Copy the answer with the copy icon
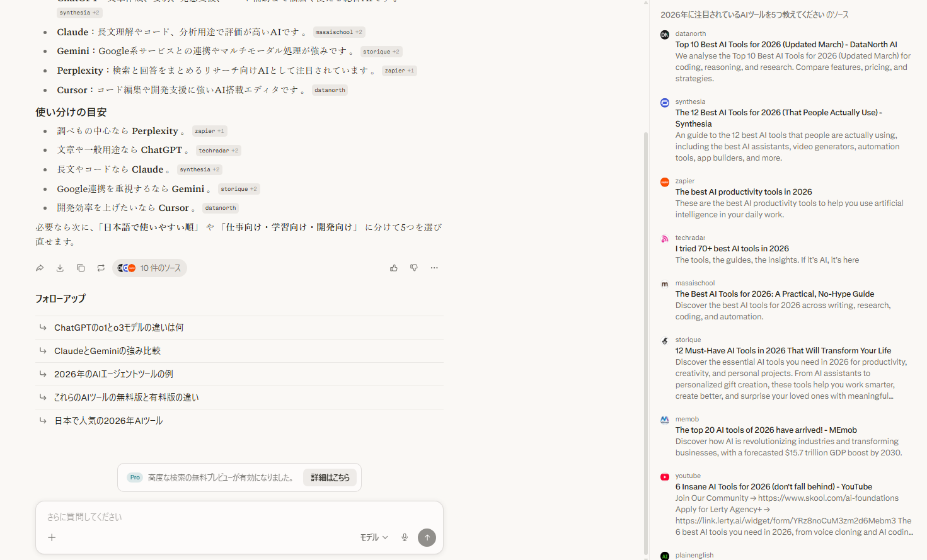The height and width of the screenshot is (560, 927). click(81, 268)
